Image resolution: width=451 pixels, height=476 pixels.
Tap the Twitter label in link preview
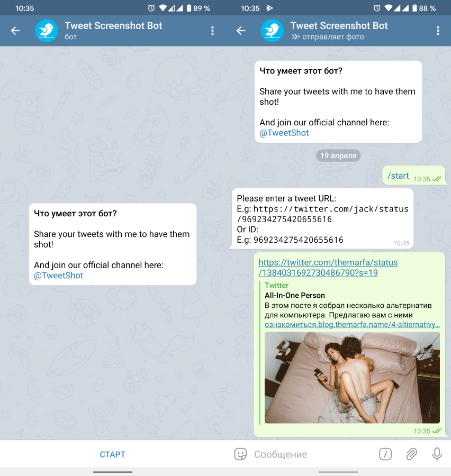[276, 286]
